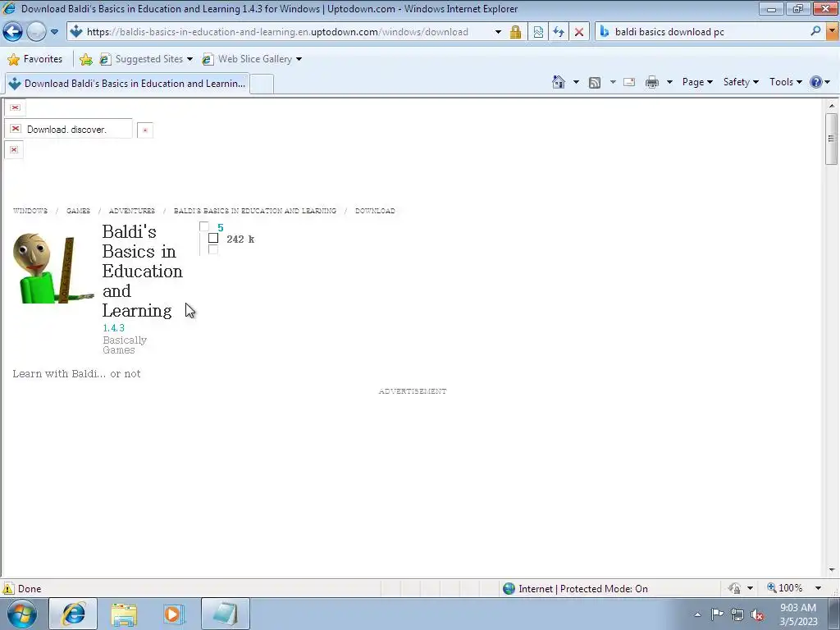The image size is (840, 630).
Task: Open recent pages dropdown beside Forward
Action: point(55,32)
